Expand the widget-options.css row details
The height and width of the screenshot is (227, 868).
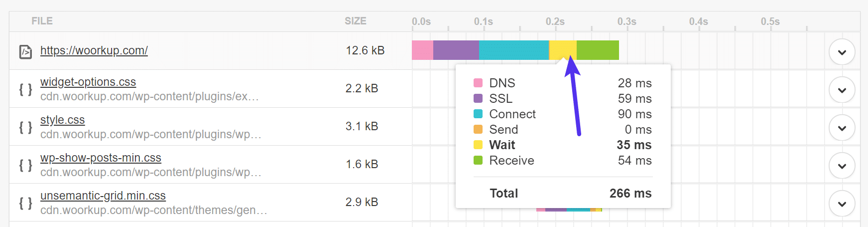click(842, 90)
